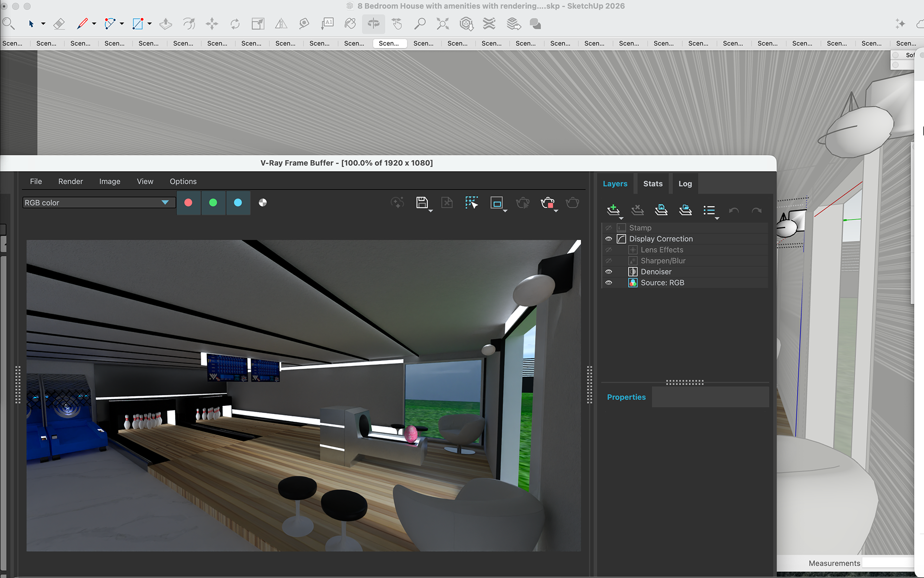Click the Zoom Extents tool icon
Image resolution: width=924 pixels, height=578 pixels.
click(x=442, y=24)
